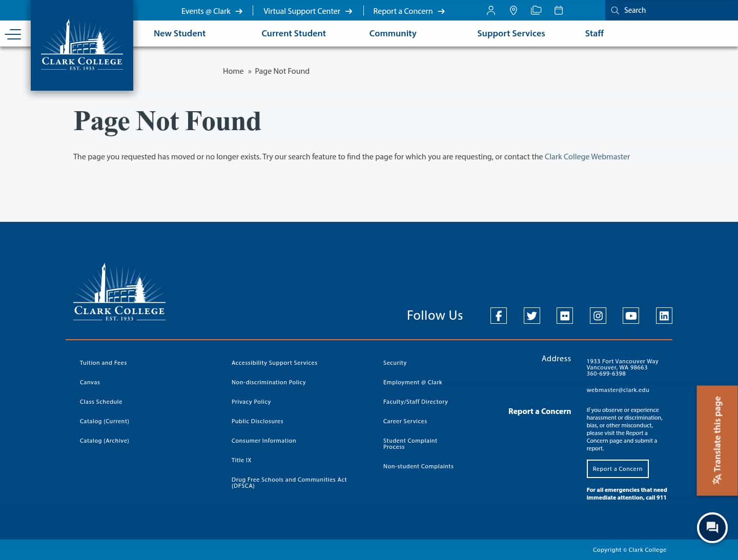
Task: Click the LinkedIn icon
Action: pyautogui.click(x=664, y=316)
